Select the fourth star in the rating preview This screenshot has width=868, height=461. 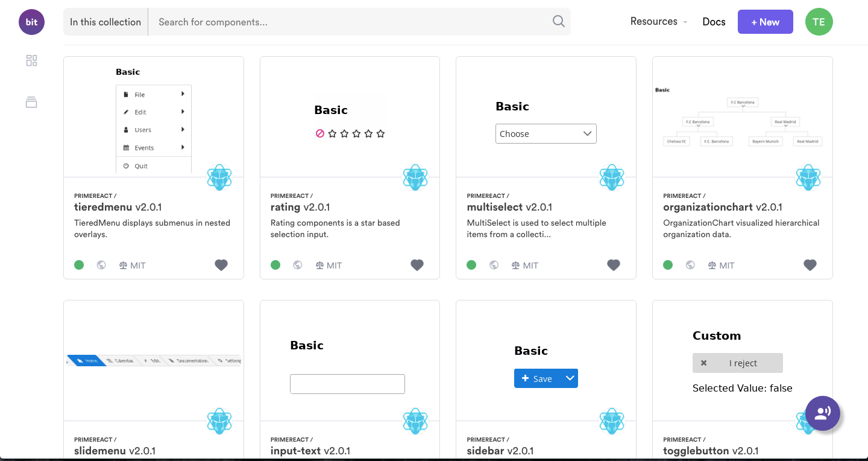368,133
